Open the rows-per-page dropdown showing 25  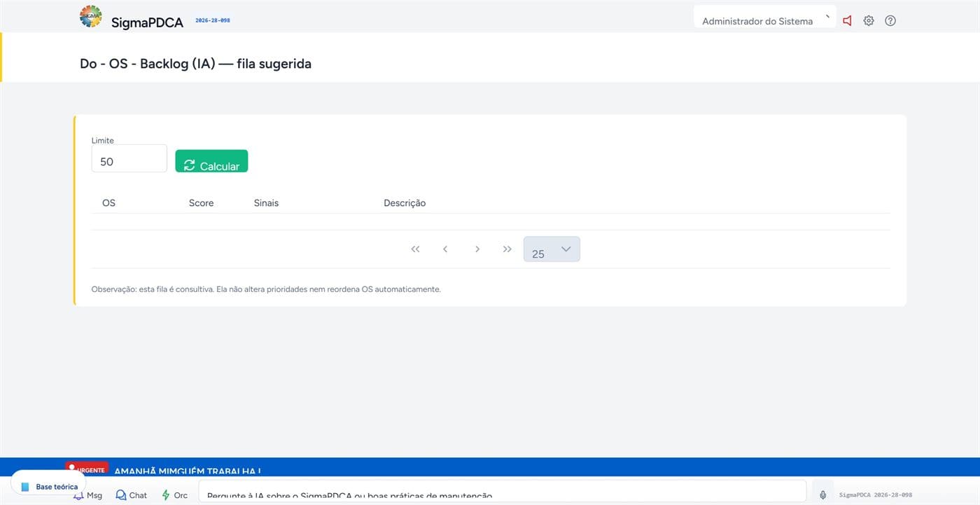(552, 249)
